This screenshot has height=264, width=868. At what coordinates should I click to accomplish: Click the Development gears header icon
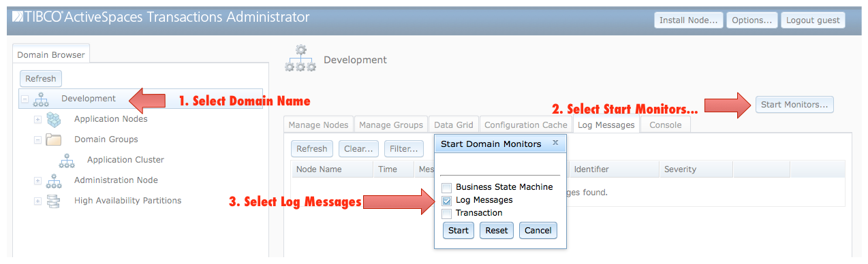(300, 59)
